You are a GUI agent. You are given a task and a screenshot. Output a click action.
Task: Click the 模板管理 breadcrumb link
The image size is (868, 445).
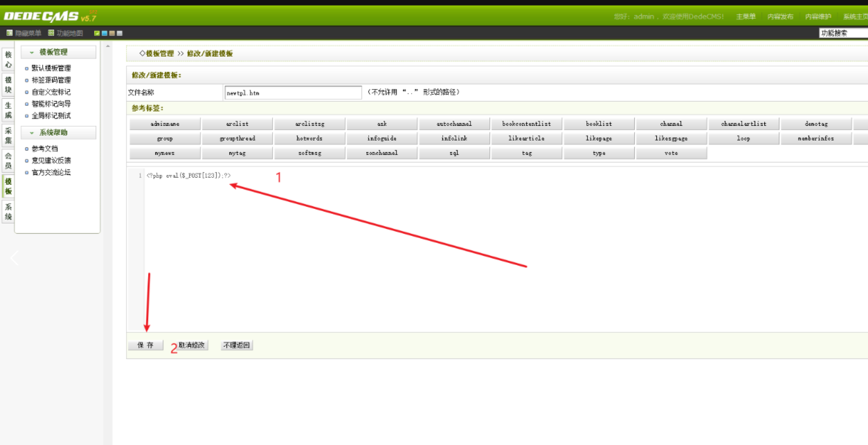(160, 53)
